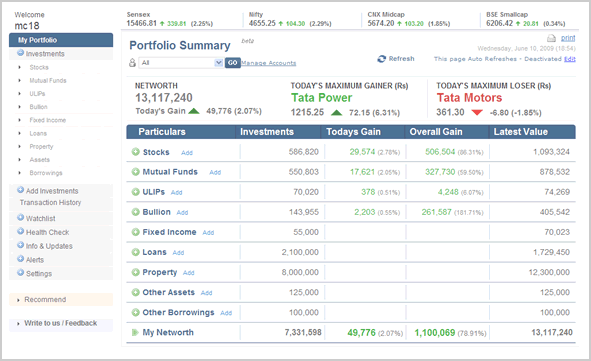Click Edit link for auto refresh

(x=570, y=59)
